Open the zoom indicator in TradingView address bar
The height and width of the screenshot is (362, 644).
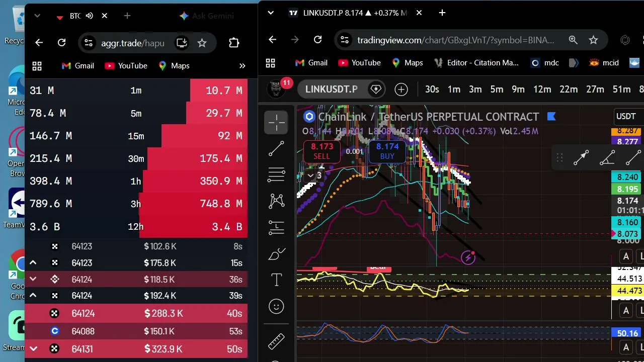(x=573, y=40)
